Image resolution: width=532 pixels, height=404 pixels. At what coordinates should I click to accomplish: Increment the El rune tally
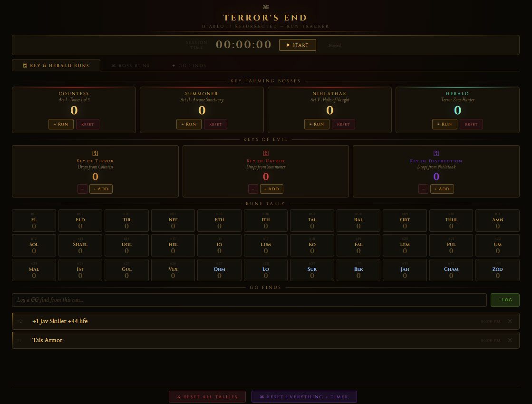34,220
